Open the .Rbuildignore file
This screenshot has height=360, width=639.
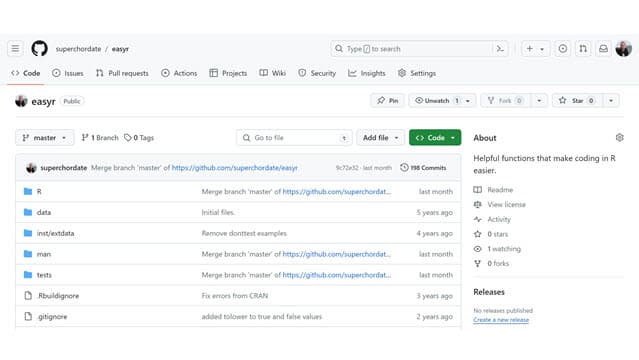pyautogui.click(x=58, y=296)
